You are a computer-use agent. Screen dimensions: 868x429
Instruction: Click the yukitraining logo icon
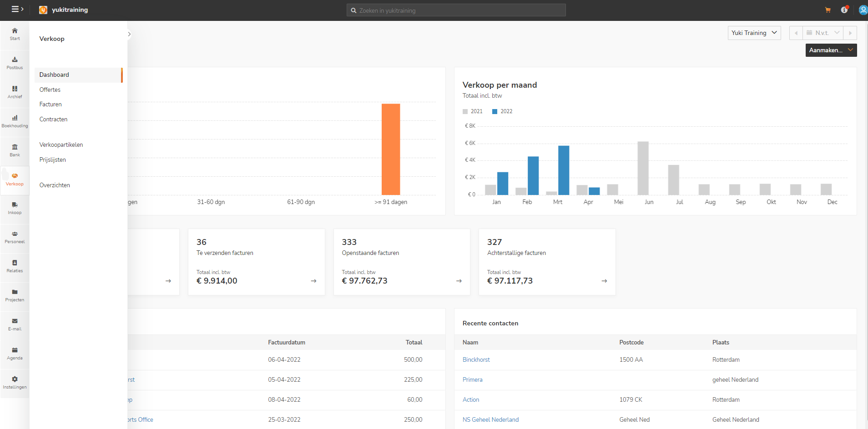(43, 10)
